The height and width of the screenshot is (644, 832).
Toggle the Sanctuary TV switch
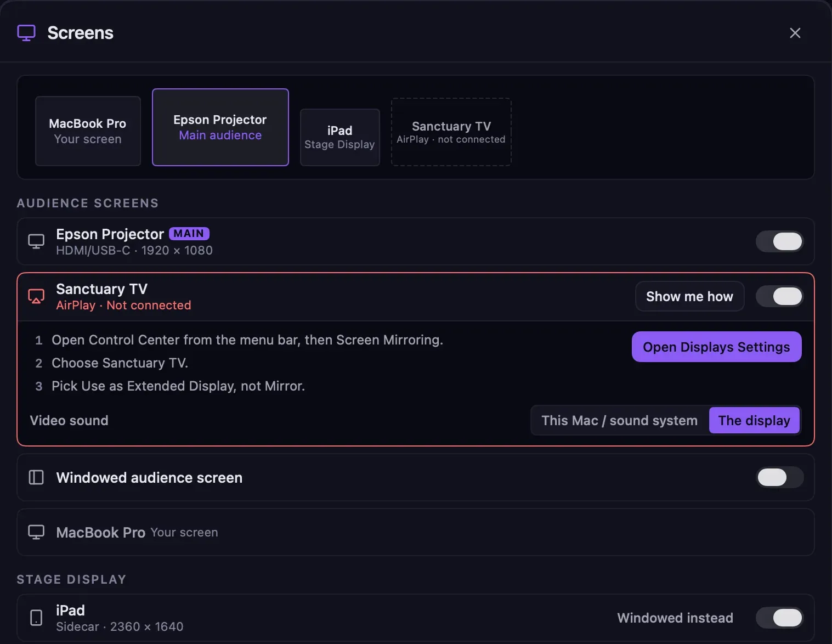(x=779, y=296)
